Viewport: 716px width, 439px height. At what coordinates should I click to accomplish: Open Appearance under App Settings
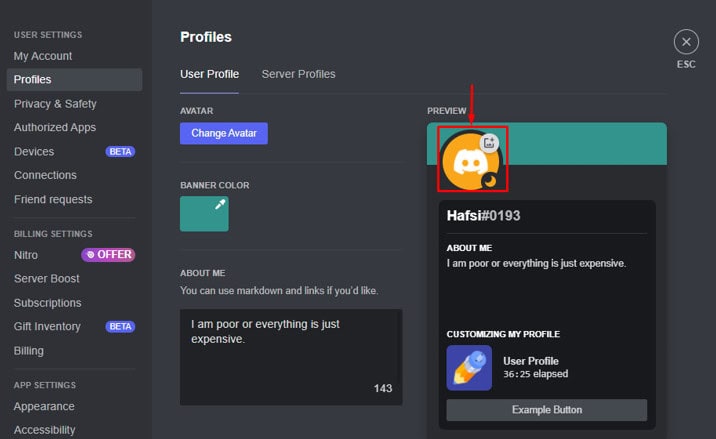[x=44, y=407]
